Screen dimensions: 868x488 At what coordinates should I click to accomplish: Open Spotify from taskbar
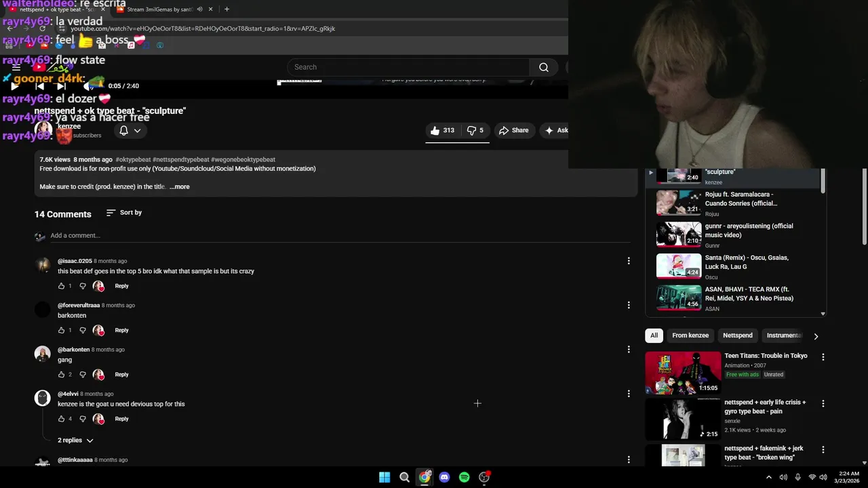(464, 477)
